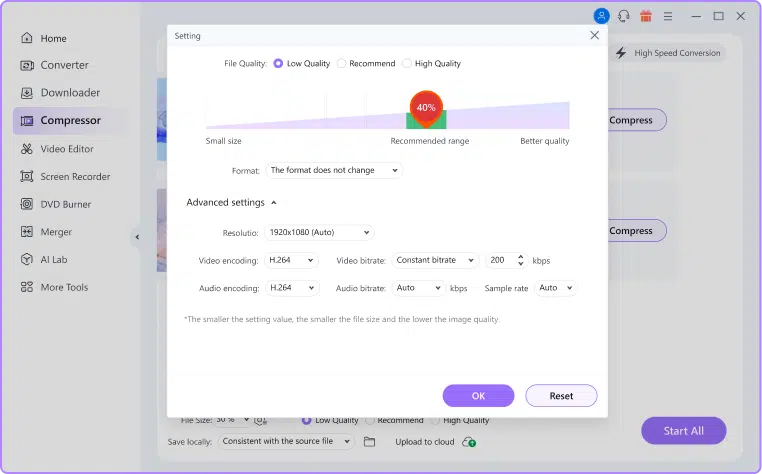Click the upload to cloud icon
Image resolution: width=762 pixels, height=474 pixels.
pyautogui.click(x=470, y=442)
